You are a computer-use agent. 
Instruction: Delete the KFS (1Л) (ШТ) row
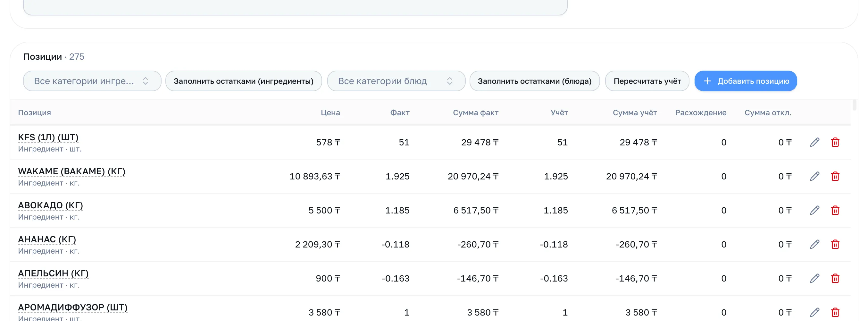(835, 143)
